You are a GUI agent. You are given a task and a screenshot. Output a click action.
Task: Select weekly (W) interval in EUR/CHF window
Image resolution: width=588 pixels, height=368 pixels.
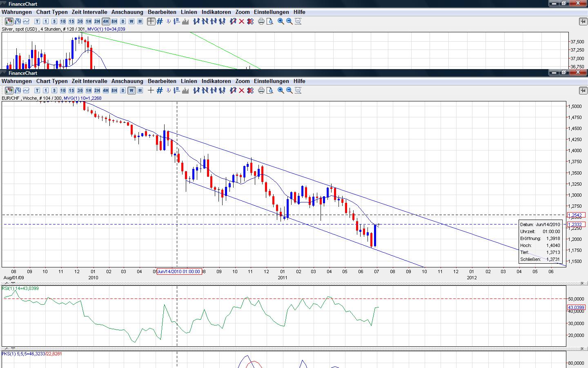tap(131, 90)
